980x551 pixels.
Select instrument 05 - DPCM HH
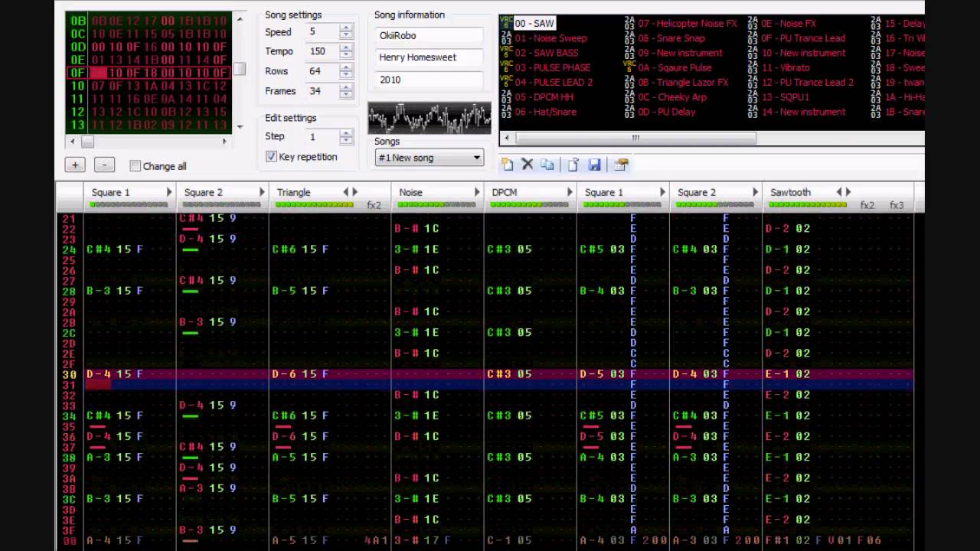tap(544, 97)
